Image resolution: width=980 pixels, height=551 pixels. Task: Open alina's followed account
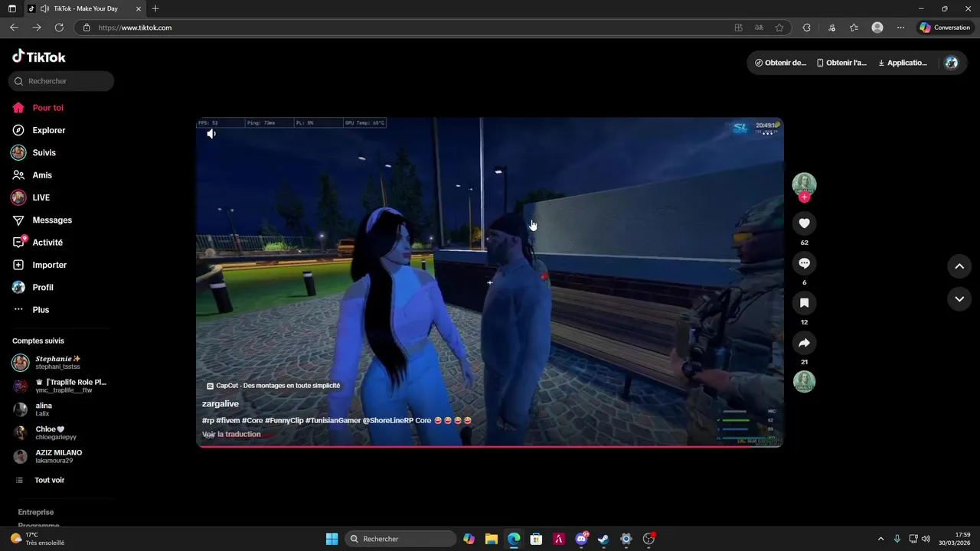tap(44, 409)
